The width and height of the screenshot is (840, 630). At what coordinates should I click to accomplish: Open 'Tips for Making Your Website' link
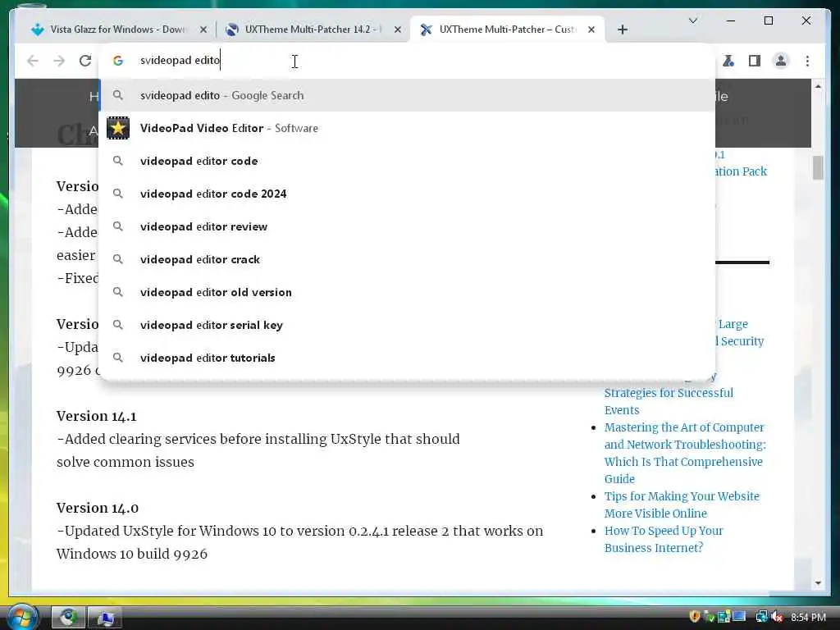(682, 504)
